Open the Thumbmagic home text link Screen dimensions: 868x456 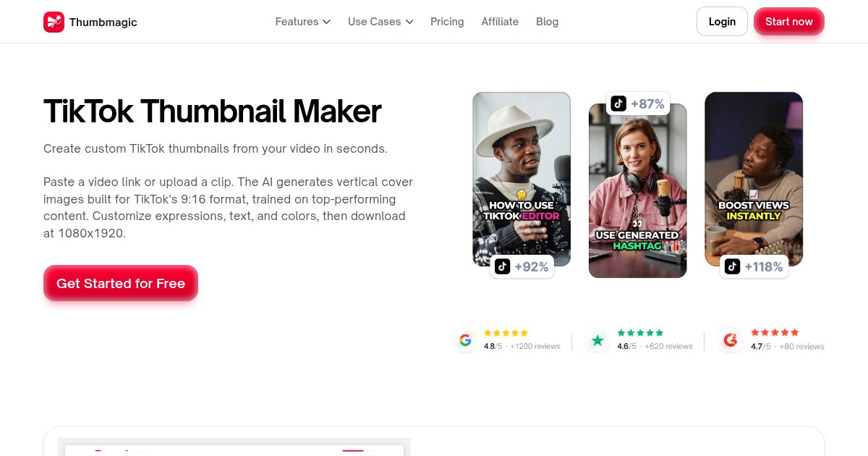pos(103,22)
